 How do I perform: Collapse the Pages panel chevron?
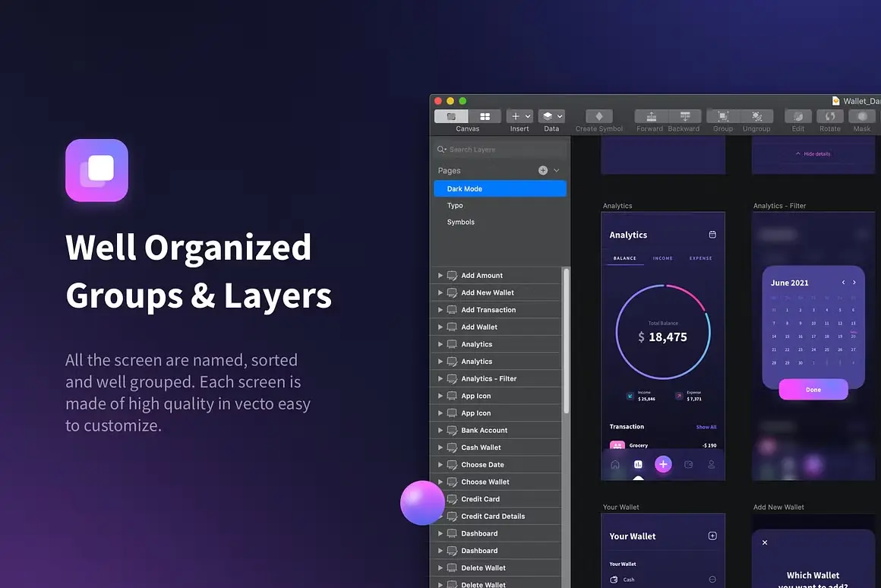click(556, 170)
